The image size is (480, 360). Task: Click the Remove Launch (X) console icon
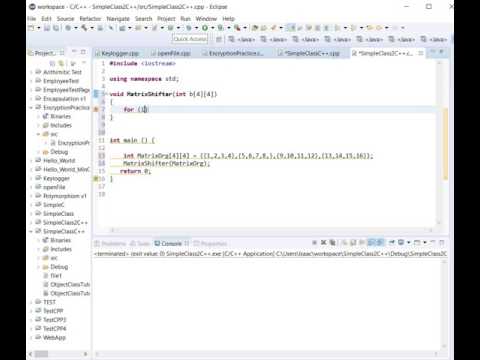tap(323, 242)
